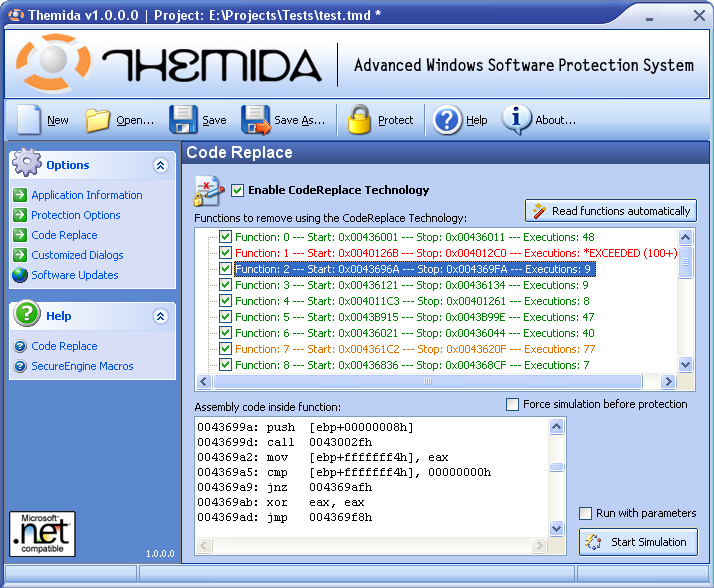This screenshot has width=714, height=588.
Task: Collapse the Options panel chevron
Action: click(160, 165)
